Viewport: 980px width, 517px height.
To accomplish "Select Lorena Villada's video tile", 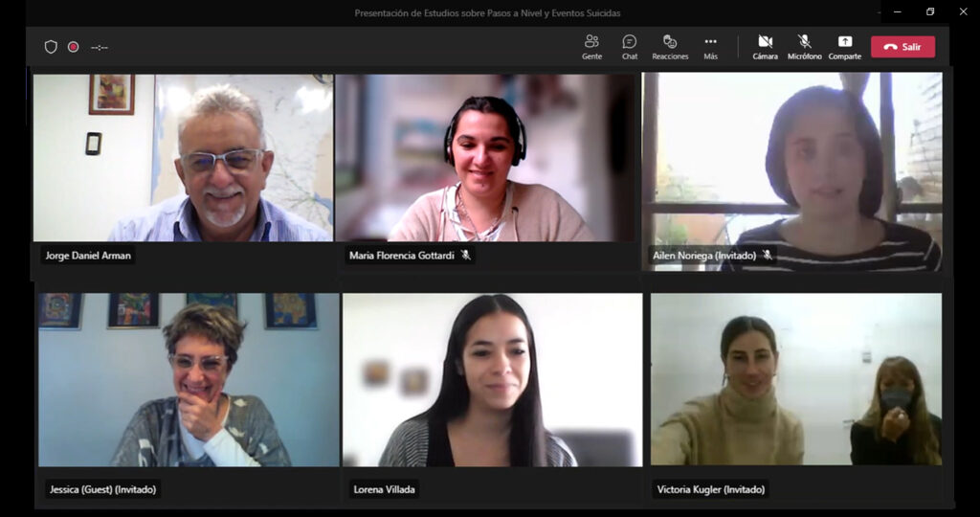I will (x=492, y=379).
